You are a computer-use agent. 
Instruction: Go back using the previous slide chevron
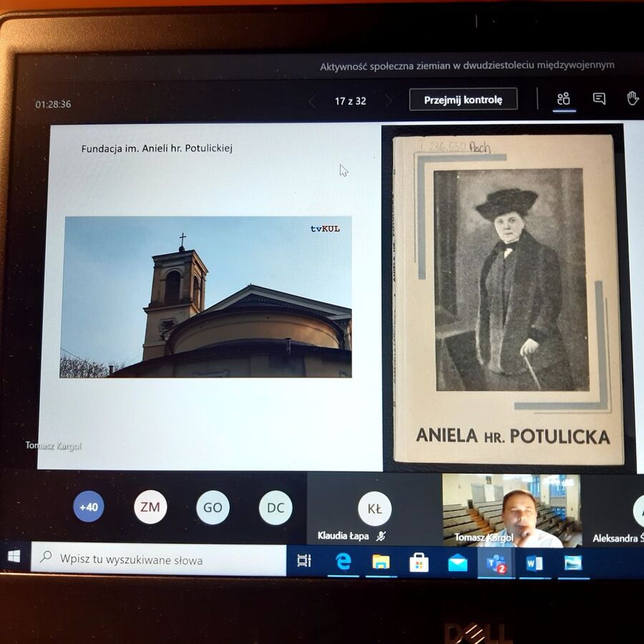311,101
